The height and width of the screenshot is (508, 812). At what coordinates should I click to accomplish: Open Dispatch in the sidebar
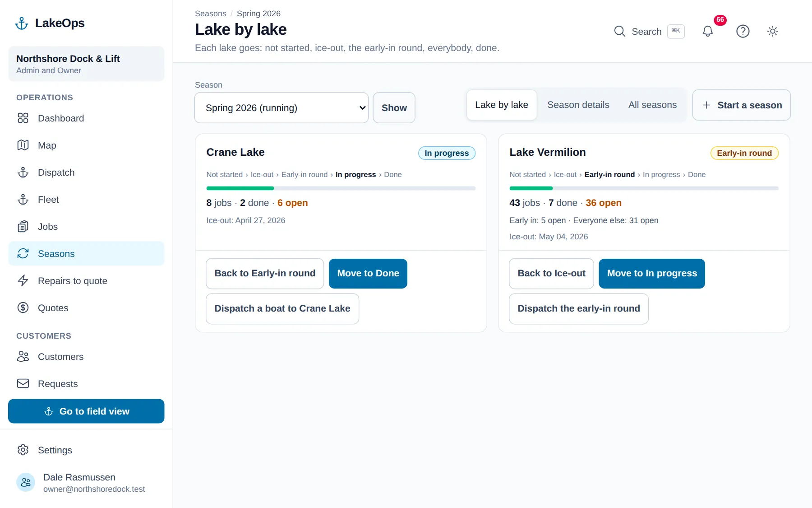tap(86, 172)
